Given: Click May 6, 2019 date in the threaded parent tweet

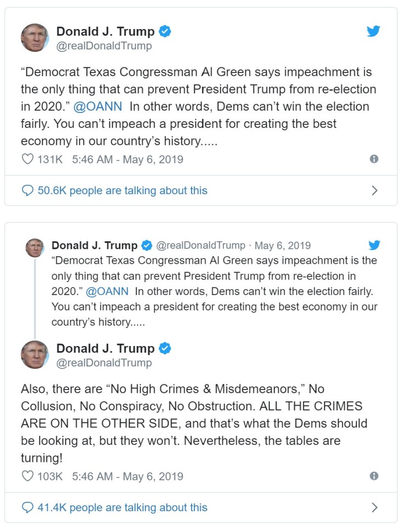Looking at the screenshot, I should (x=282, y=245).
